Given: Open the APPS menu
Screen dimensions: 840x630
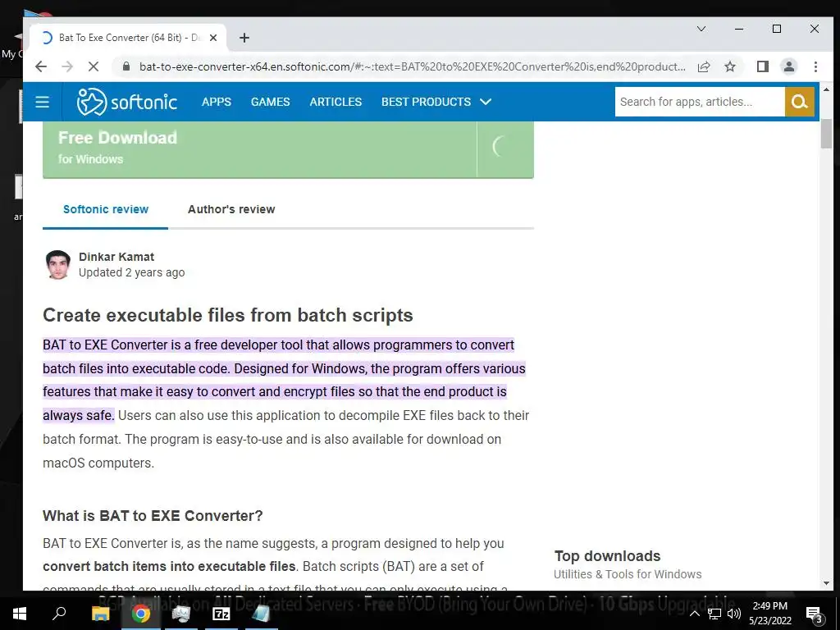Looking at the screenshot, I should click(217, 102).
